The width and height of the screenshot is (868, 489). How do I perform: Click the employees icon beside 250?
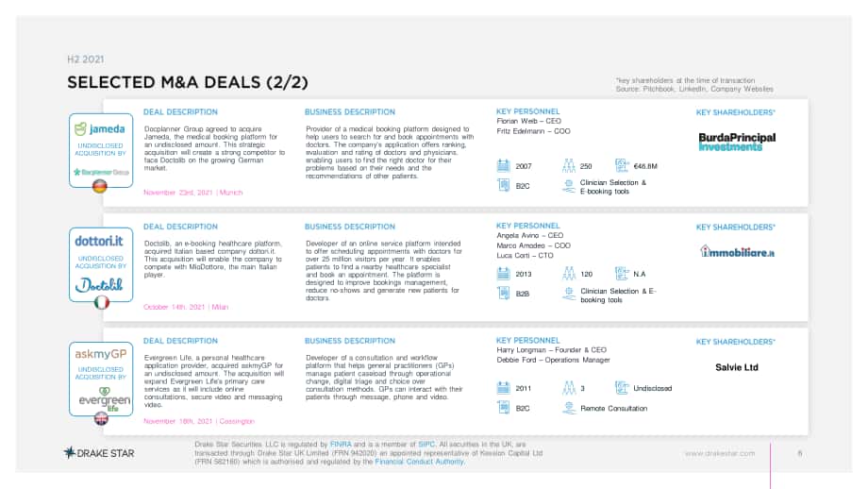click(x=569, y=165)
